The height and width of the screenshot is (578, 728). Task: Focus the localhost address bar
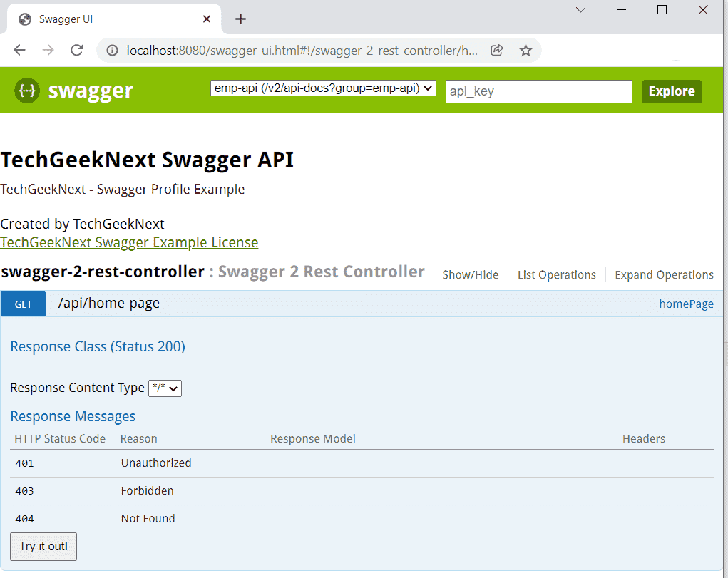pos(302,50)
